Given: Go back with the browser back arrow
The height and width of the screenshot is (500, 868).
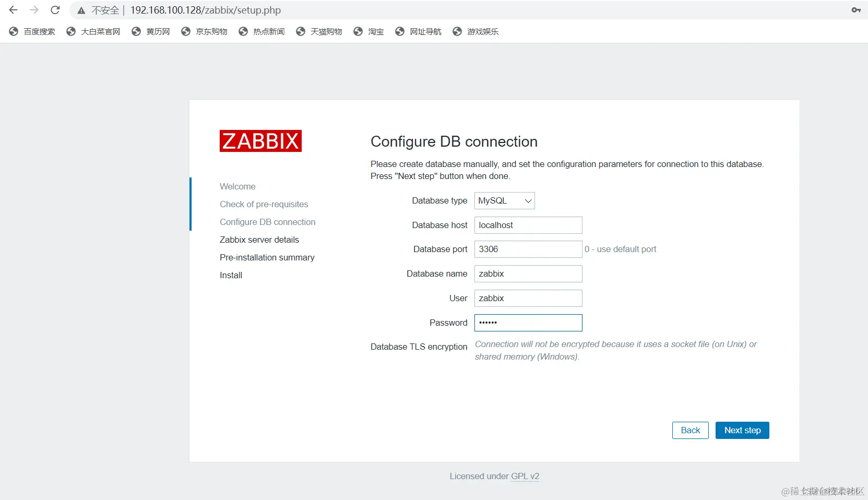Looking at the screenshot, I should (14, 10).
